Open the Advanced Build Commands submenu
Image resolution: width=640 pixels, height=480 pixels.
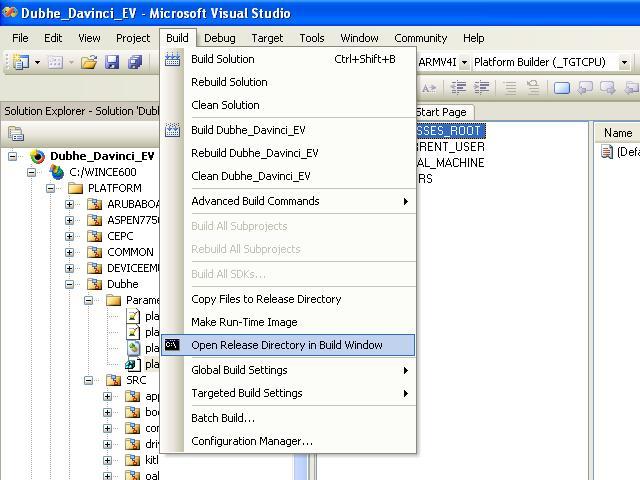pyautogui.click(x=288, y=201)
